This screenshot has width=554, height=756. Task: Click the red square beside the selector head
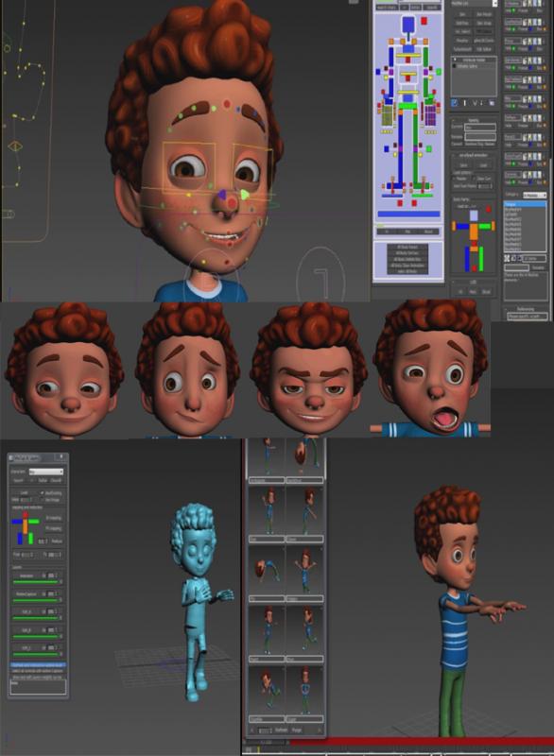pos(424,21)
